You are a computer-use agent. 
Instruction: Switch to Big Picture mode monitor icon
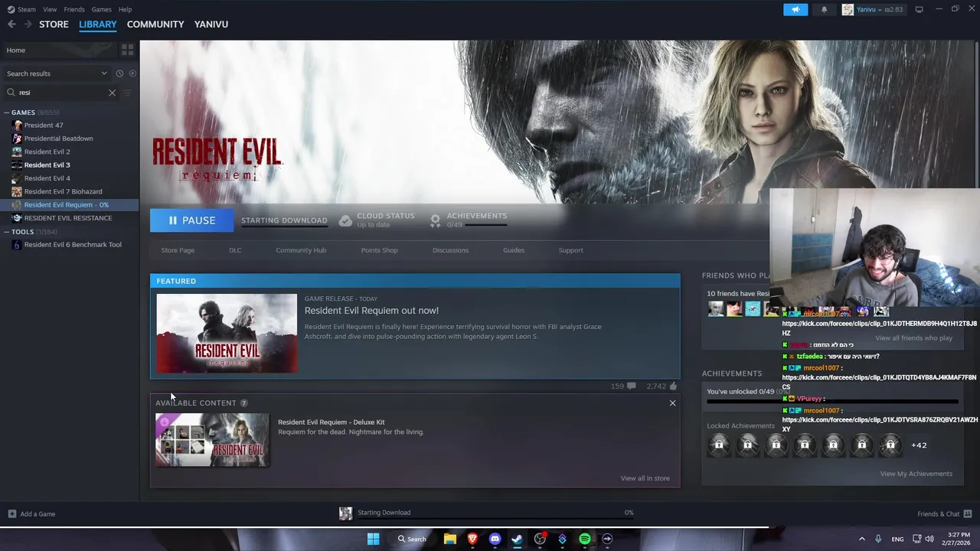click(x=919, y=9)
